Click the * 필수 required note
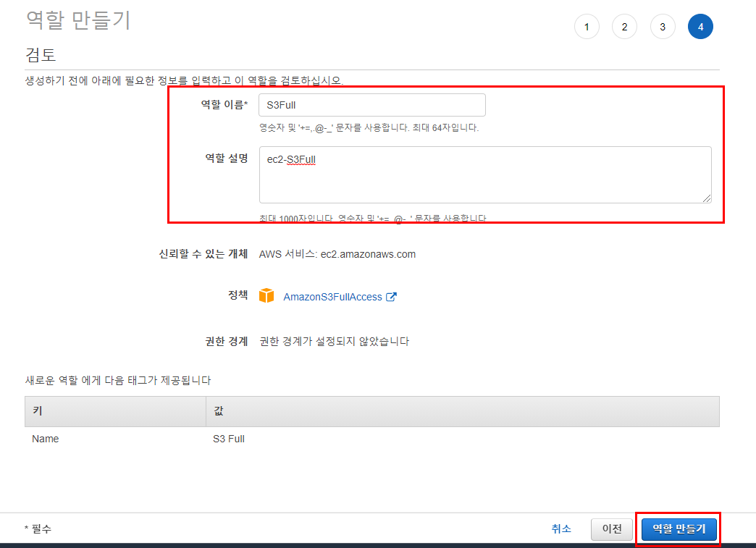This screenshot has width=756, height=548. (38, 529)
